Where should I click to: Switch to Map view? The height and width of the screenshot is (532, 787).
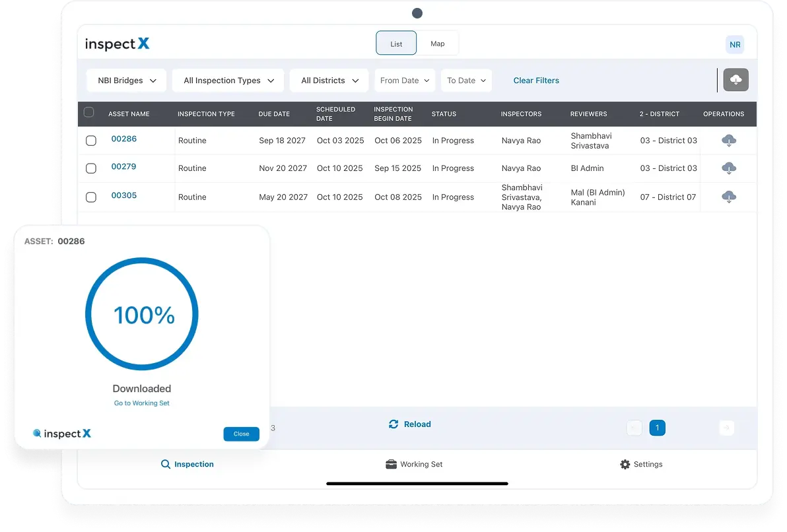(438, 43)
